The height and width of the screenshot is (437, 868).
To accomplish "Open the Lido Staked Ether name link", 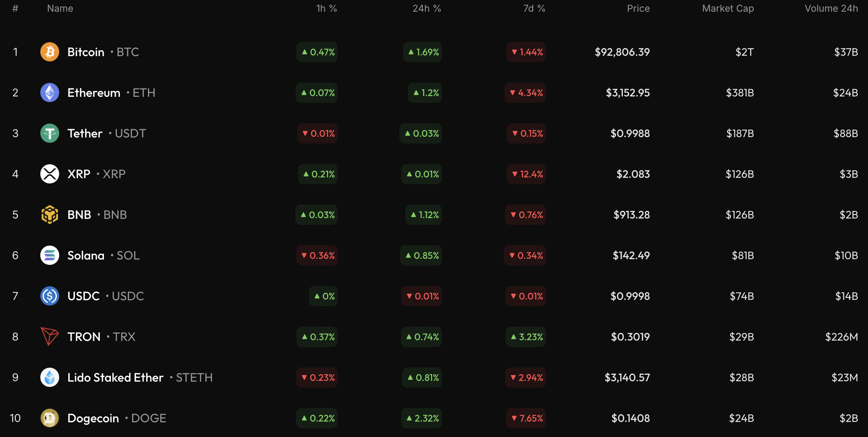I will click(115, 377).
